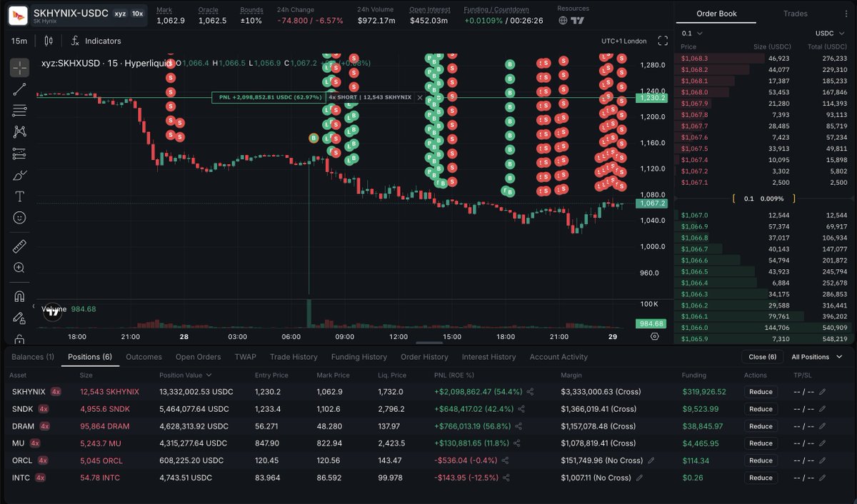Select the brush drawing tool
Viewport: 857px width, 504px height.
coord(20,175)
